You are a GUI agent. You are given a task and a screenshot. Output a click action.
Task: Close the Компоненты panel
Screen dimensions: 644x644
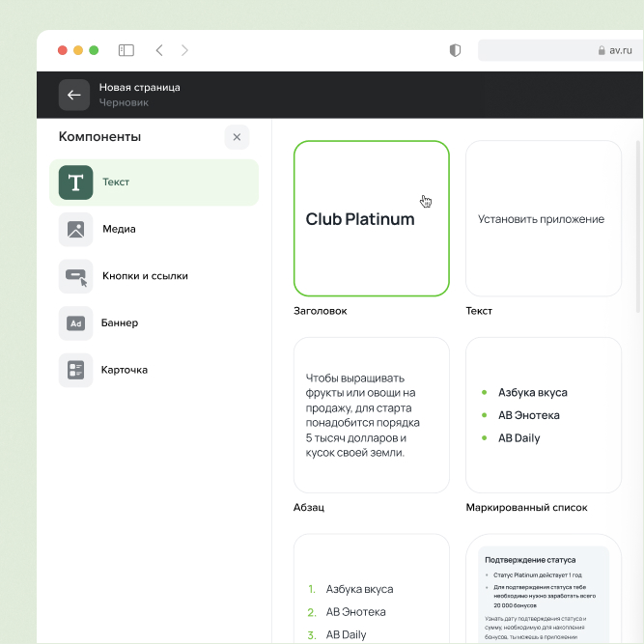(x=237, y=137)
